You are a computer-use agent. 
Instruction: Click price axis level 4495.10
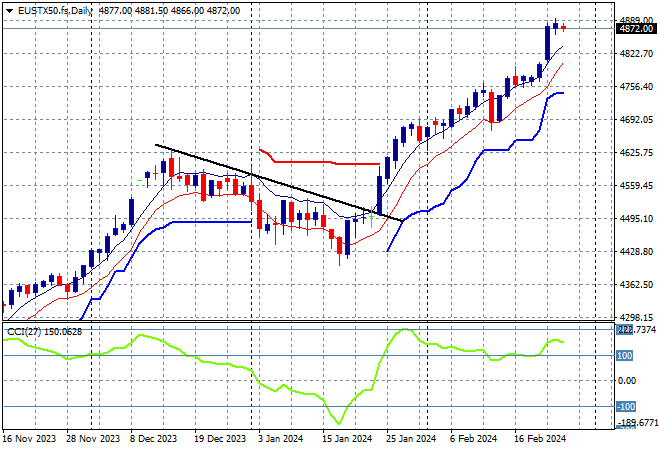636,218
